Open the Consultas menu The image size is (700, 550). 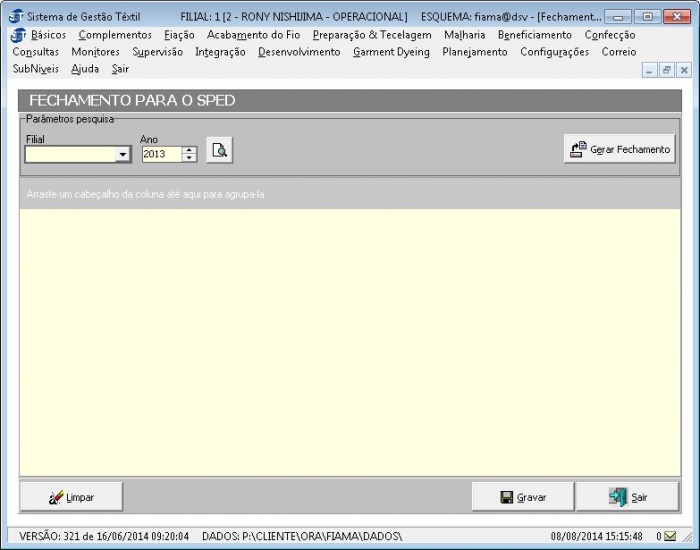click(36, 52)
